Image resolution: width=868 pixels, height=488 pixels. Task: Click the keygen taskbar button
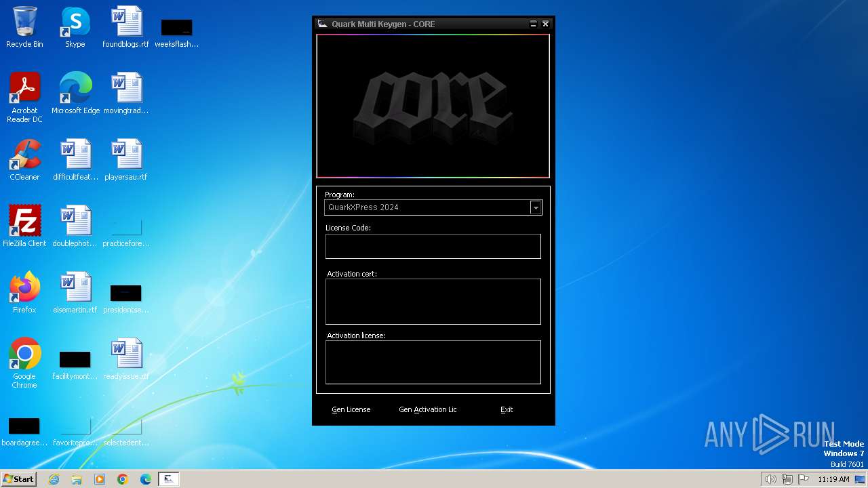click(x=169, y=479)
